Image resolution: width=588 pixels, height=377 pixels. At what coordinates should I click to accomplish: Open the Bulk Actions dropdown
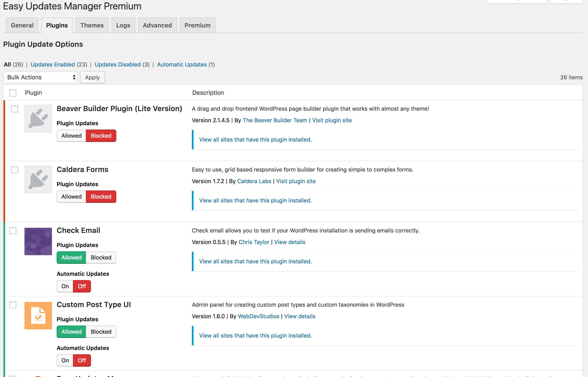click(40, 77)
